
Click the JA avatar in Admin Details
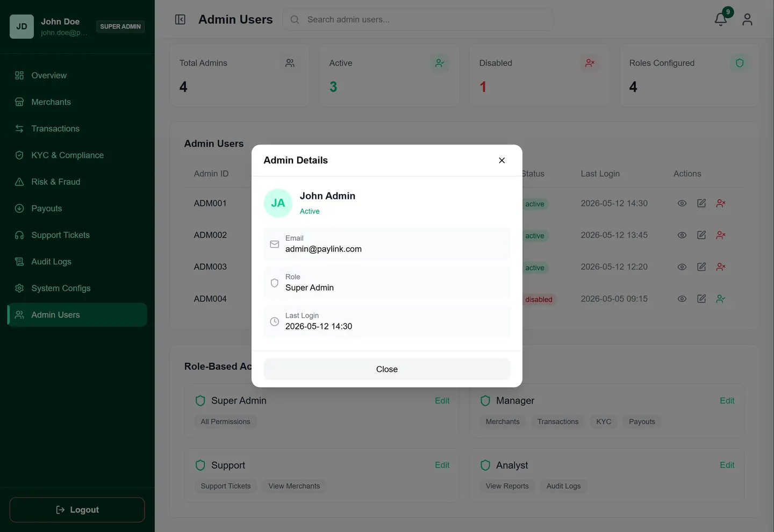pyautogui.click(x=278, y=203)
